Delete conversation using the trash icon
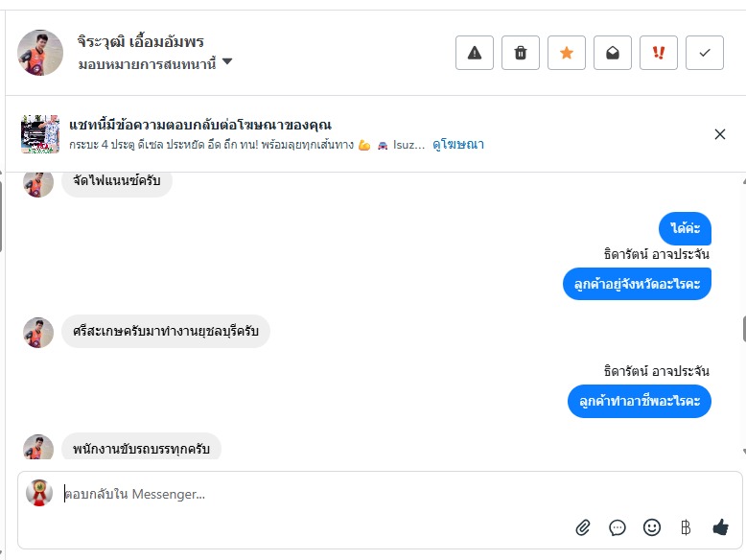The height and width of the screenshot is (560, 746). pos(521,53)
